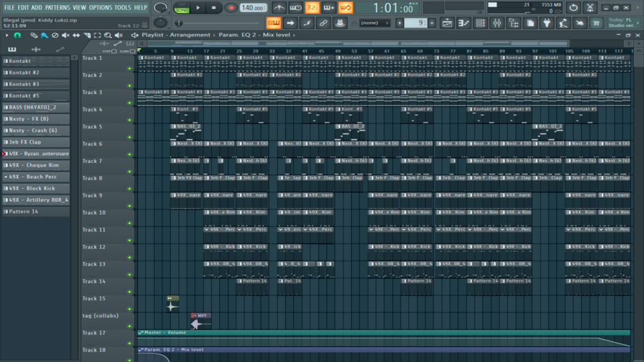Open the PATTERNS menu
644x362 pixels.
click(58, 8)
